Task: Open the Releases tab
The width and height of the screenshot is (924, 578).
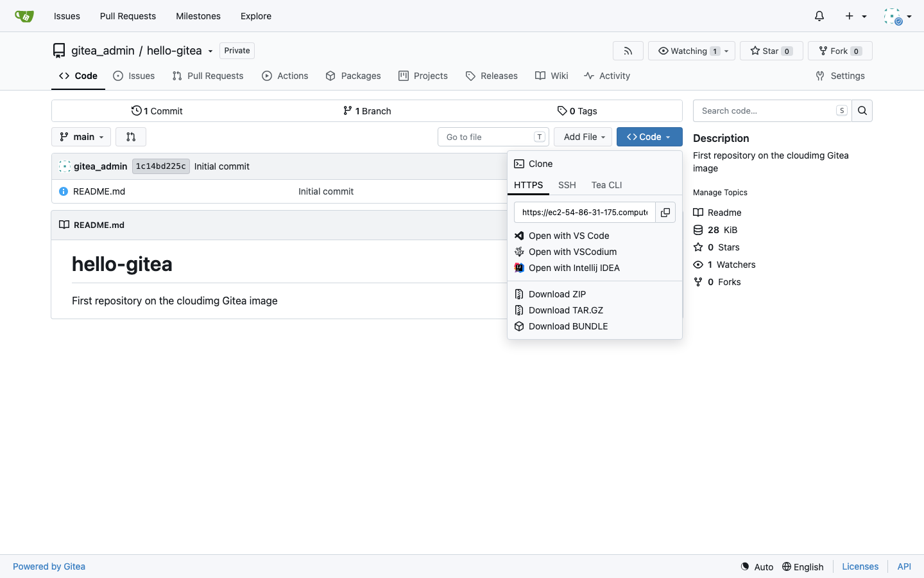Action: [x=492, y=76]
